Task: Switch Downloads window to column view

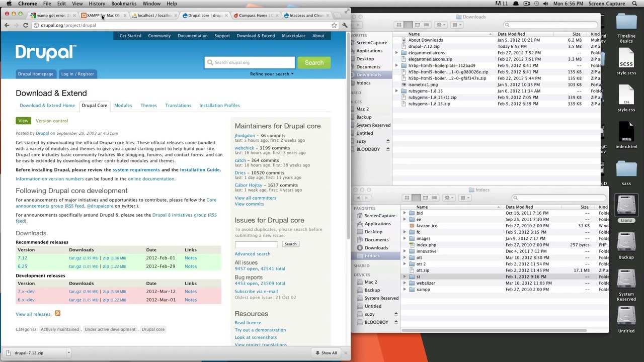Action: coord(417,25)
